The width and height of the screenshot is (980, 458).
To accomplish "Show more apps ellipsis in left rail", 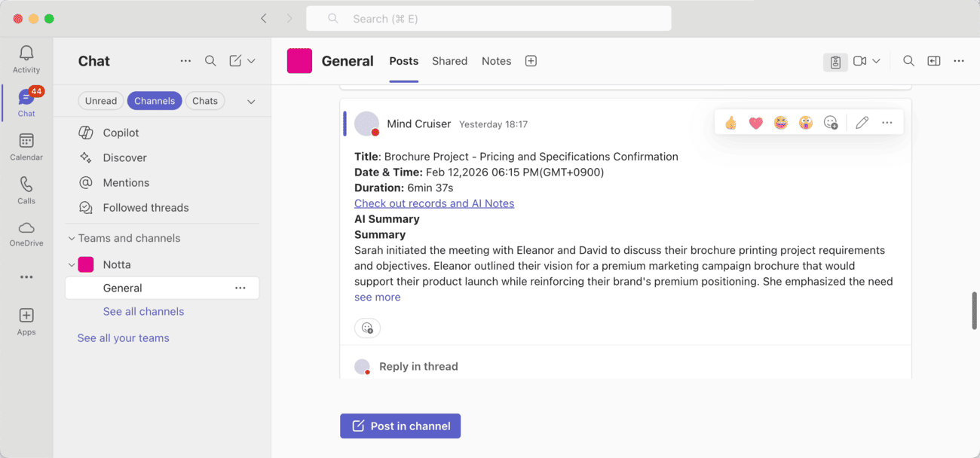I will point(26,277).
